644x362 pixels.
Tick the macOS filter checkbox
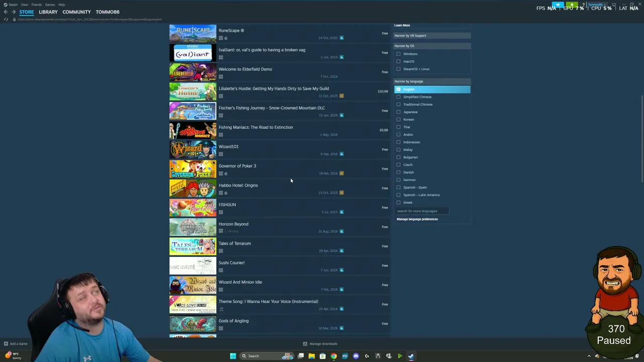398,61
